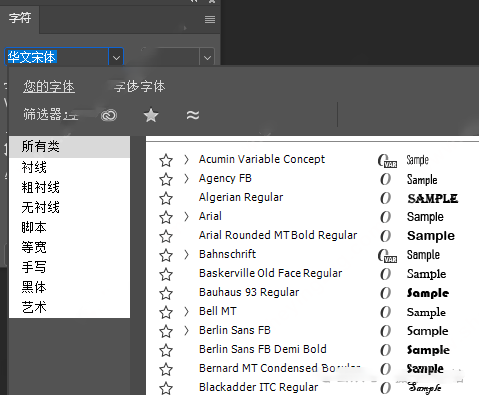479x395 pixels.
Task: Open the font style dropdown arrow
Action: click(x=207, y=58)
